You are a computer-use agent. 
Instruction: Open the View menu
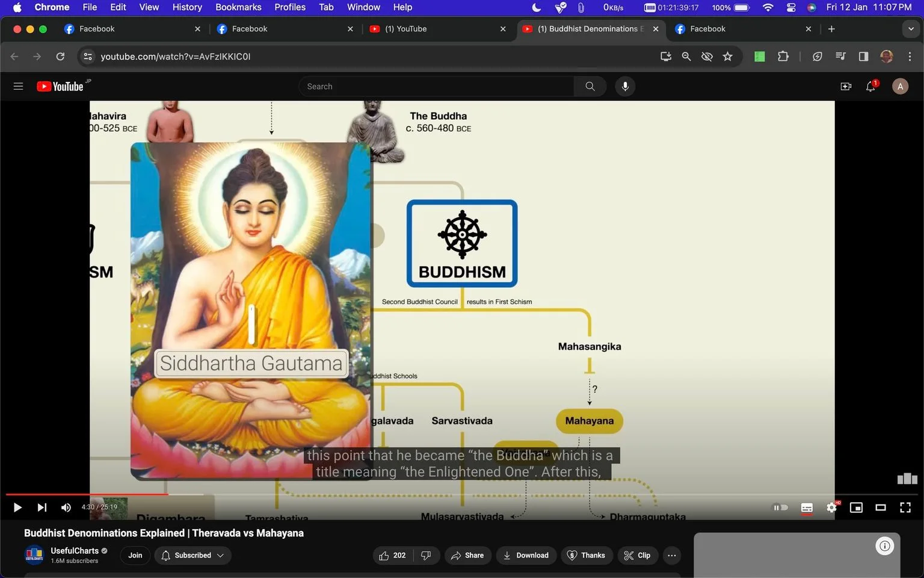(x=149, y=7)
